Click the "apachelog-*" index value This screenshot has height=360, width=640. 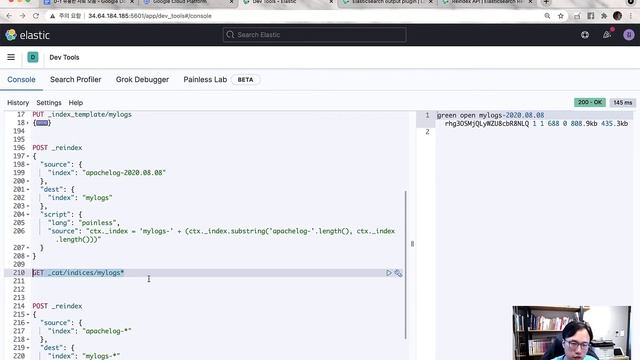(x=107, y=331)
